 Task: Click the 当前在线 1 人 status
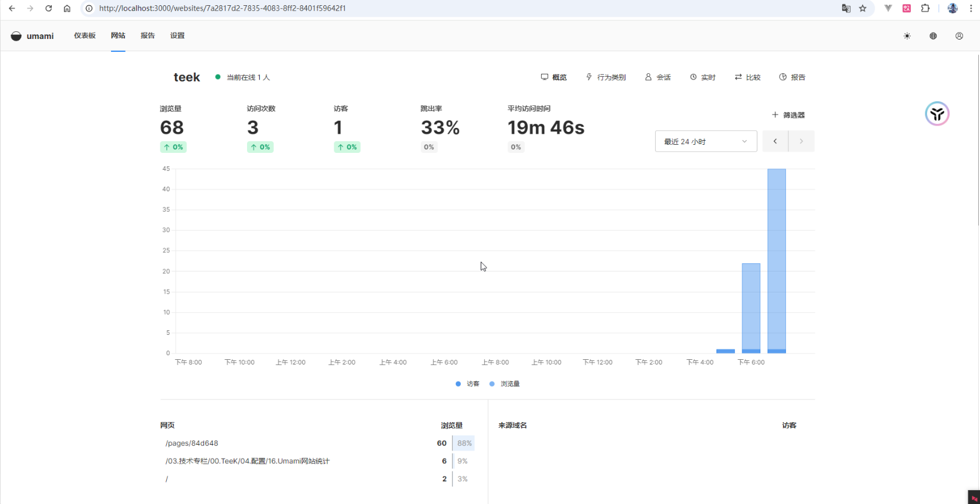[243, 77]
